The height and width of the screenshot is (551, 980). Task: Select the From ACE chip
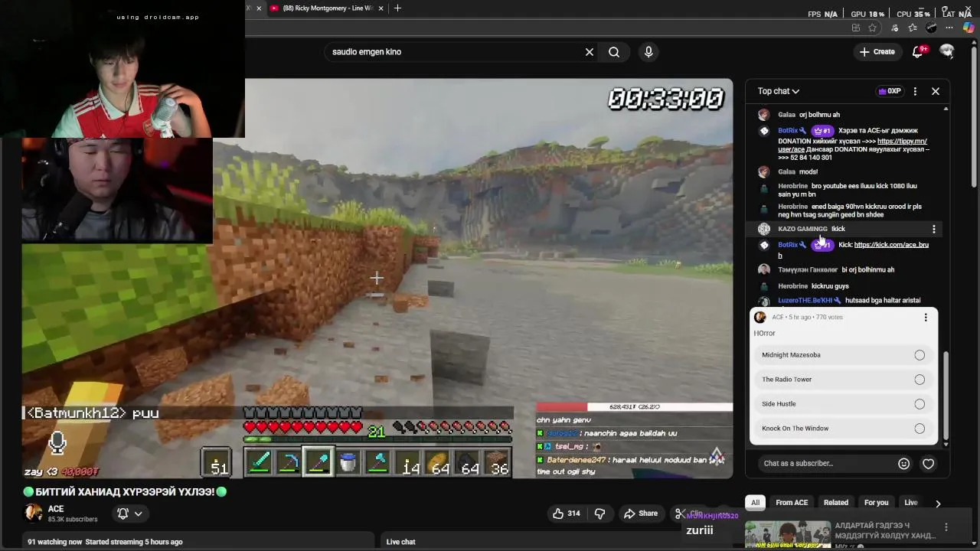(x=792, y=503)
